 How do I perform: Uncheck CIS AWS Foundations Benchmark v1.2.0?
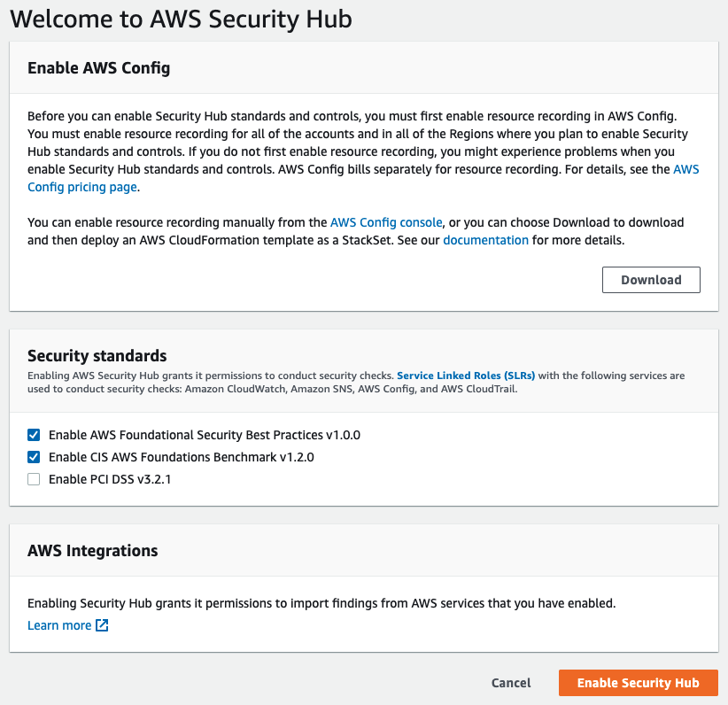coord(34,457)
